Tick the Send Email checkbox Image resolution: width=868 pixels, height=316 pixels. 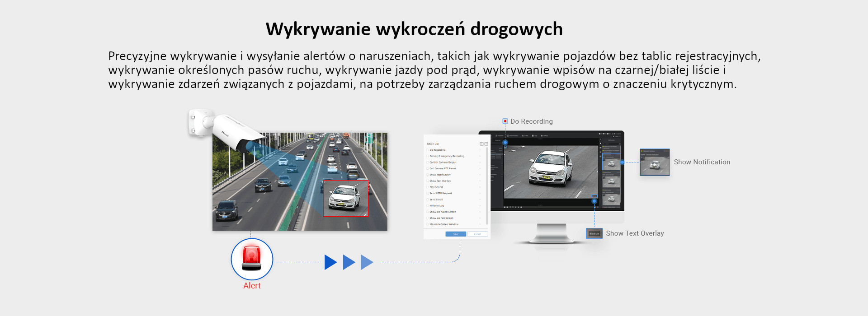(427, 200)
